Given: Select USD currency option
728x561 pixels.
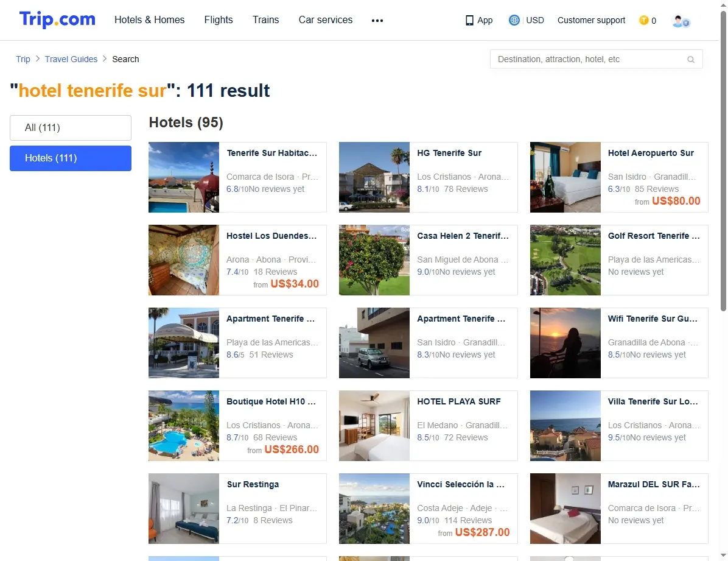Looking at the screenshot, I should coord(535,21).
